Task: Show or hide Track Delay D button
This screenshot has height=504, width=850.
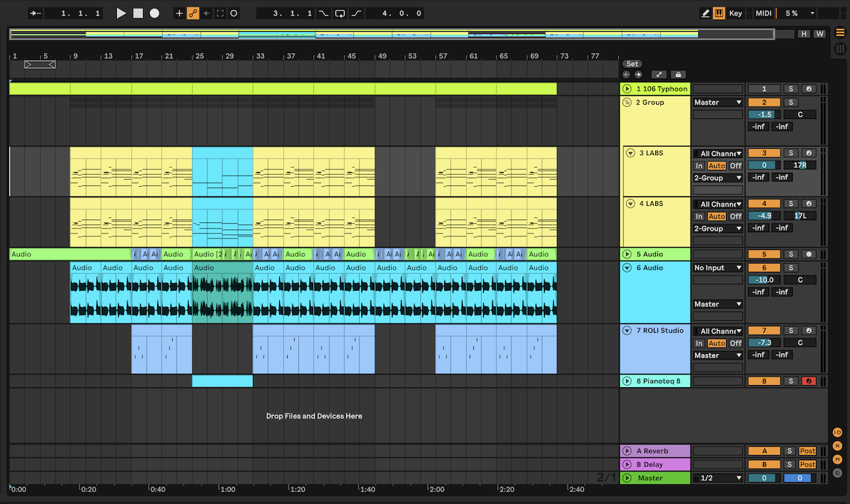Action: [837, 472]
